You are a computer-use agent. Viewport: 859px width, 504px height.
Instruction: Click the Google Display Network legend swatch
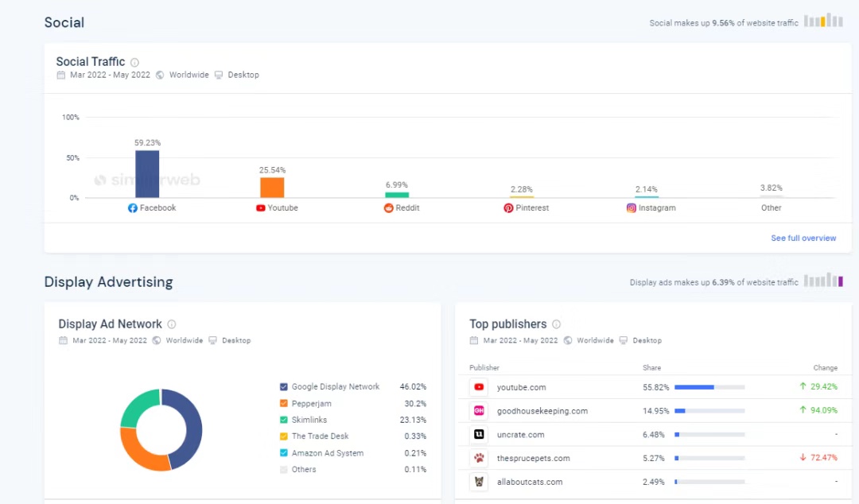[284, 387]
